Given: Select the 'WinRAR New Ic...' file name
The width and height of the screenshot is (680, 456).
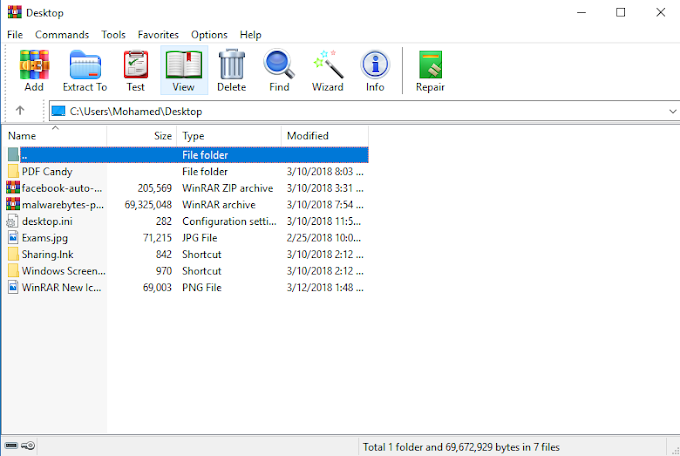Looking at the screenshot, I should pyautogui.click(x=62, y=287).
